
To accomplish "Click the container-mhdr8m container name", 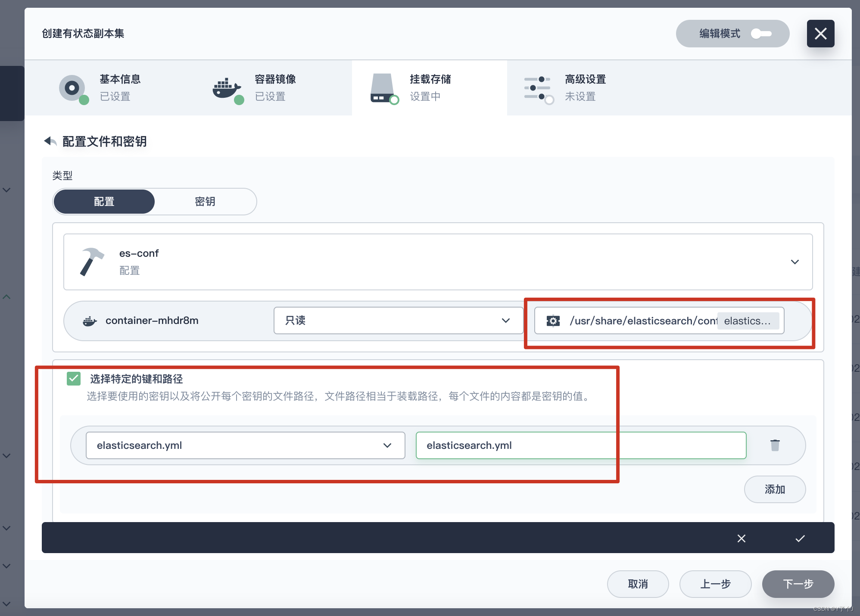I will coord(152,320).
